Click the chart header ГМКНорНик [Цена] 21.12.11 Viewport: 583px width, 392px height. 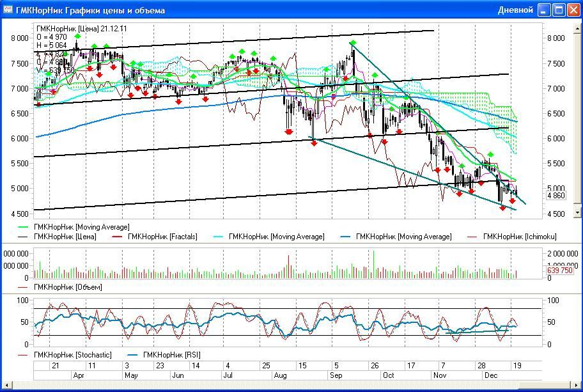(82, 29)
